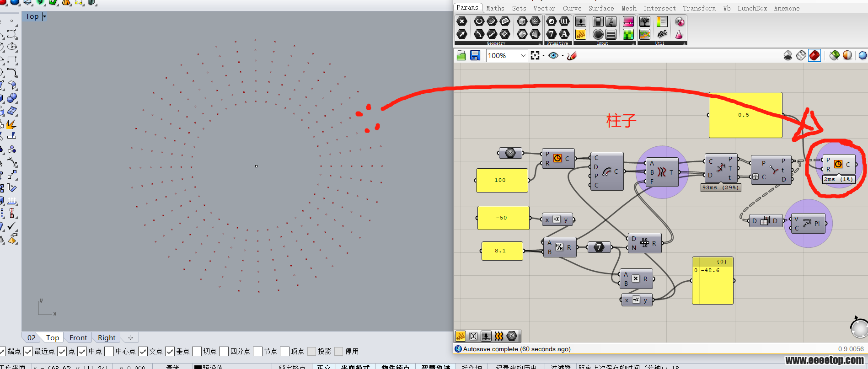Toggle the 垂点 osnap checkbox

(170, 351)
